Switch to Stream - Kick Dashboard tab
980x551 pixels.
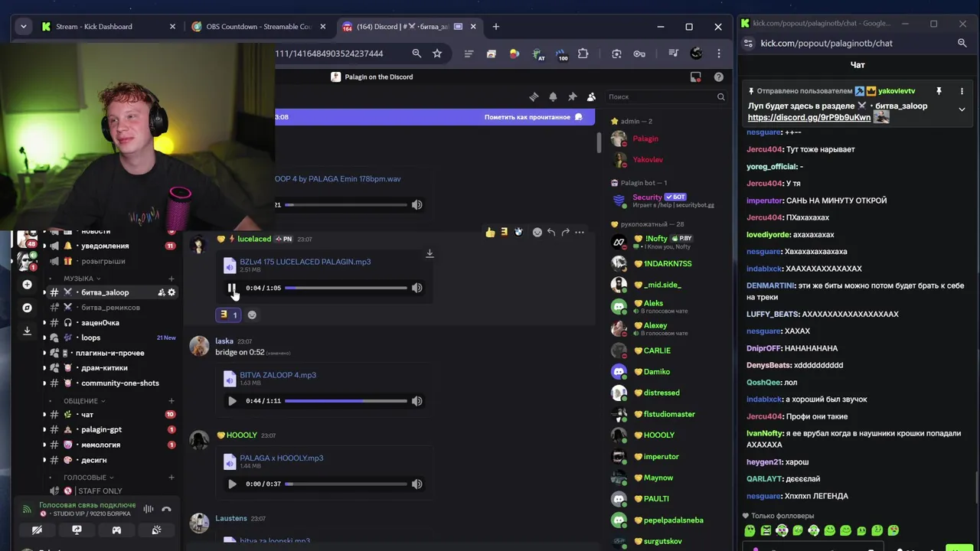107,27
